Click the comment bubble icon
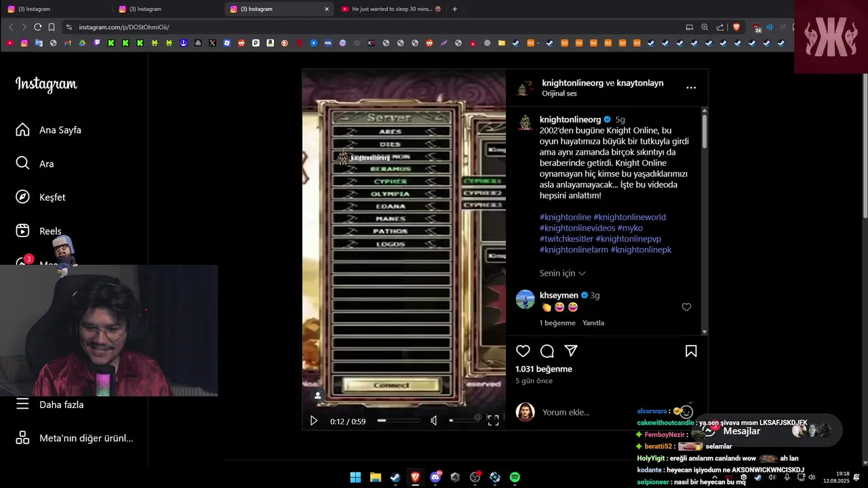The height and width of the screenshot is (488, 868). [x=547, y=351]
